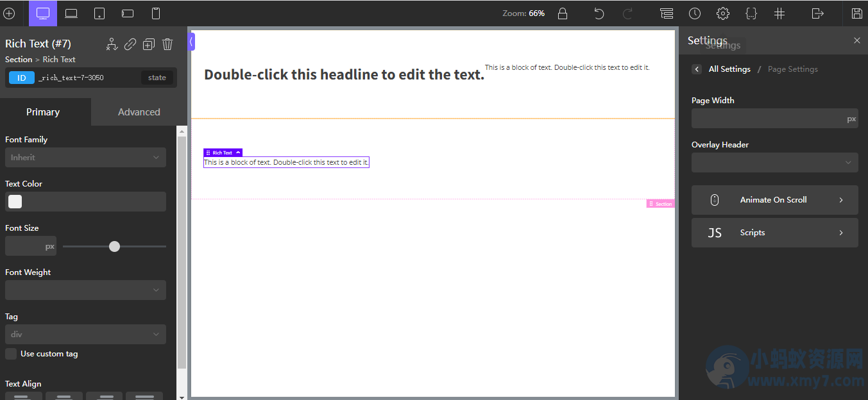Switch to the Advanced tab

click(139, 112)
